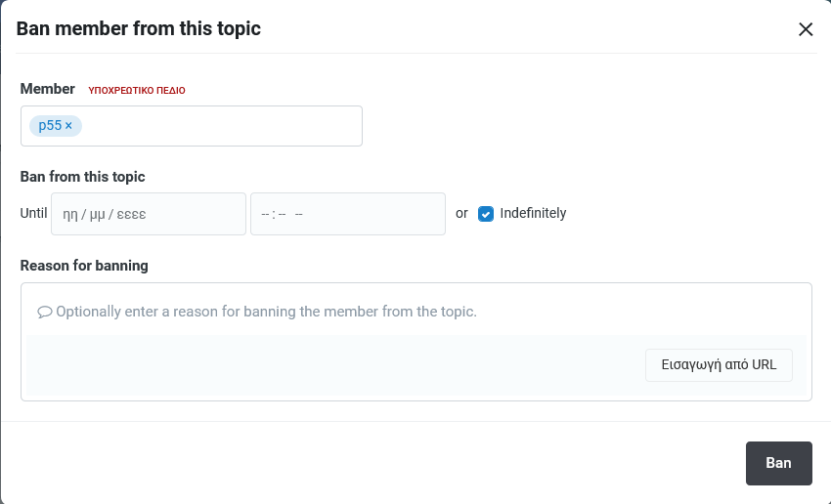The width and height of the screenshot is (831, 504).
Task: Click the year segment in Until date
Action: click(x=131, y=214)
